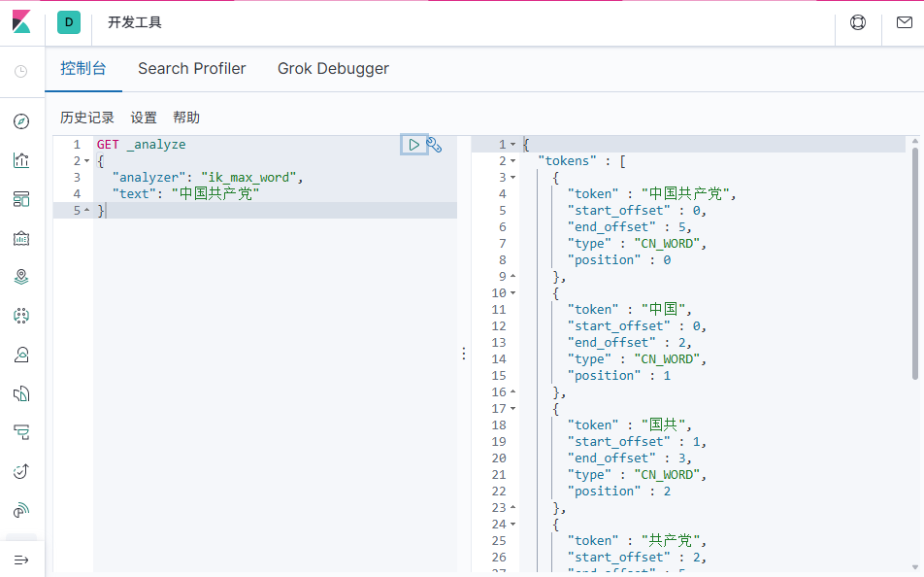
Task: Collapse the "tokens" array in the output
Action: pos(513,161)
